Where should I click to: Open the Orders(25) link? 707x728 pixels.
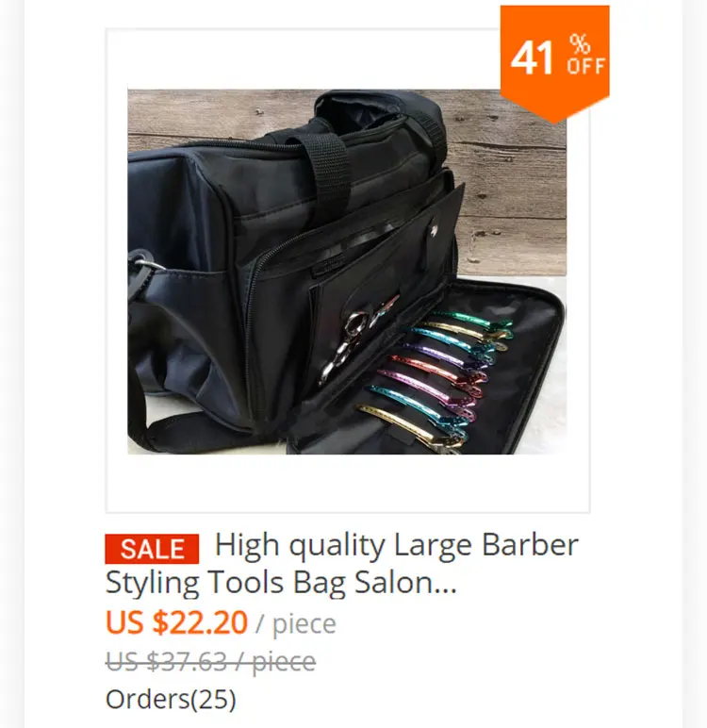point(171,699)
